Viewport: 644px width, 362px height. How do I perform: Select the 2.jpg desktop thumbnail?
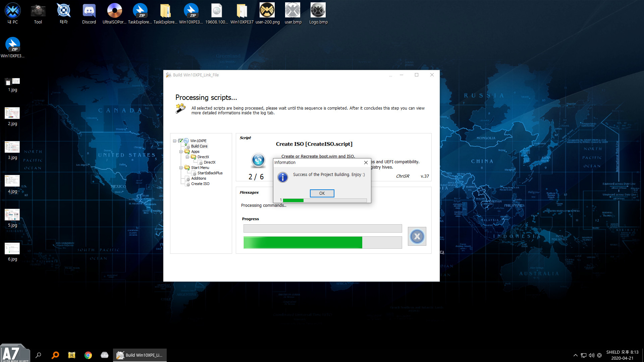click(x=12, y=117)
